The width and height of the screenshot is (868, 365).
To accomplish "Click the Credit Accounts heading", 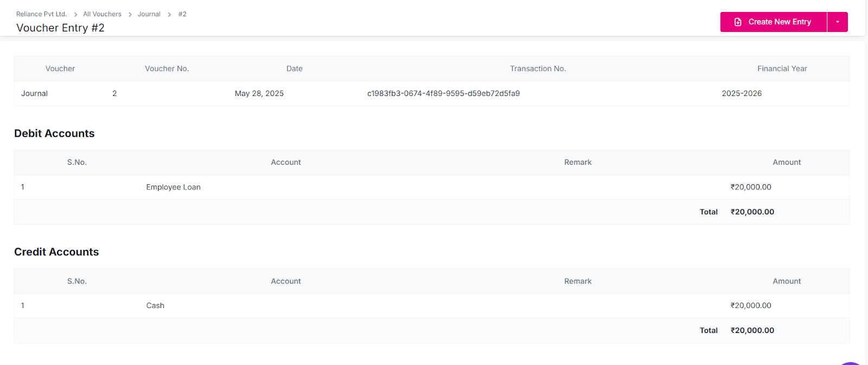I will pyautogui.click(x=56, y=252).
